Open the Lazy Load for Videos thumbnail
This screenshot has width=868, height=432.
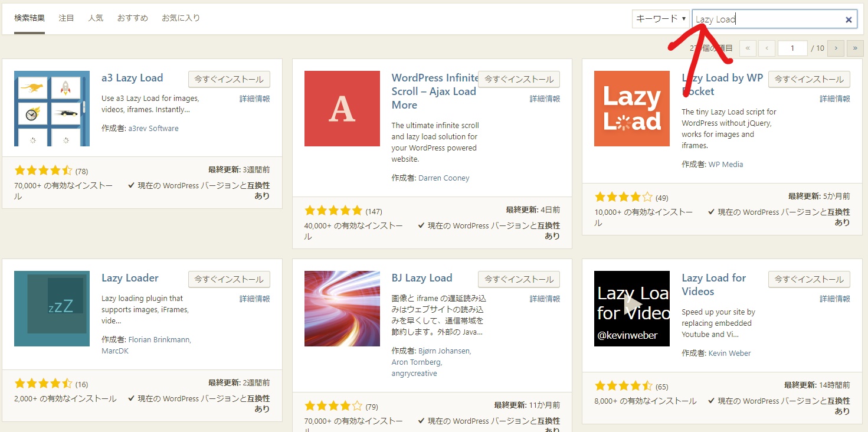click(x=632, y=309)
